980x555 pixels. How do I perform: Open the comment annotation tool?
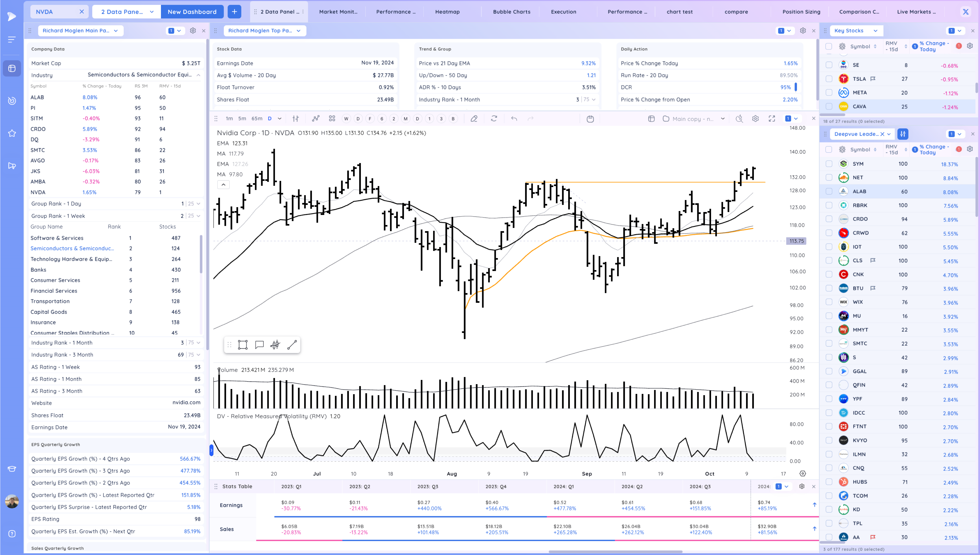tap(259, 345)
